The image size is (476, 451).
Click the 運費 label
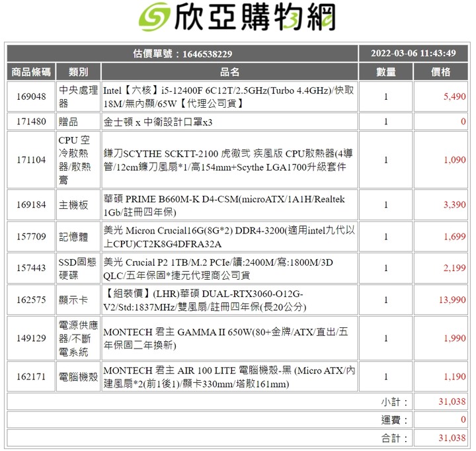pyautogui.click(x=394, y=420)
